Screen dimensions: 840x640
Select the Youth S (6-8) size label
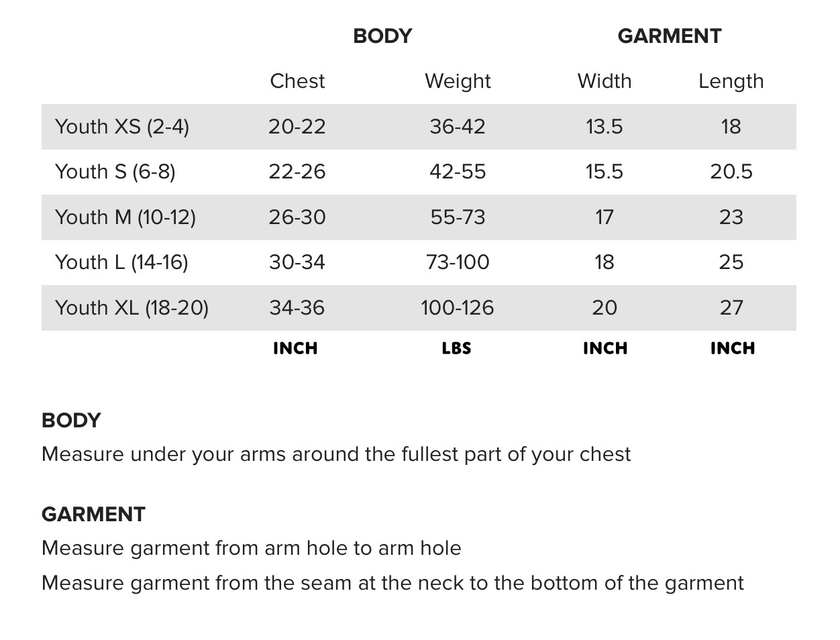pyautogui.click(x=115, y=172)
